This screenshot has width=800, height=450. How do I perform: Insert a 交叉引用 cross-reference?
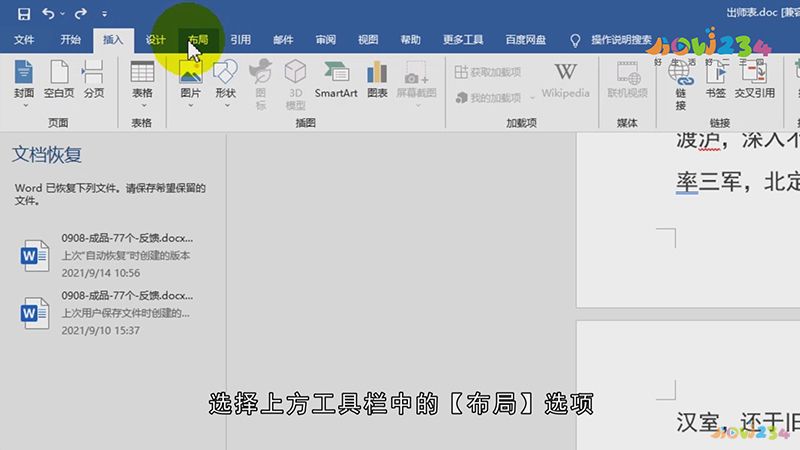[755, 79]
